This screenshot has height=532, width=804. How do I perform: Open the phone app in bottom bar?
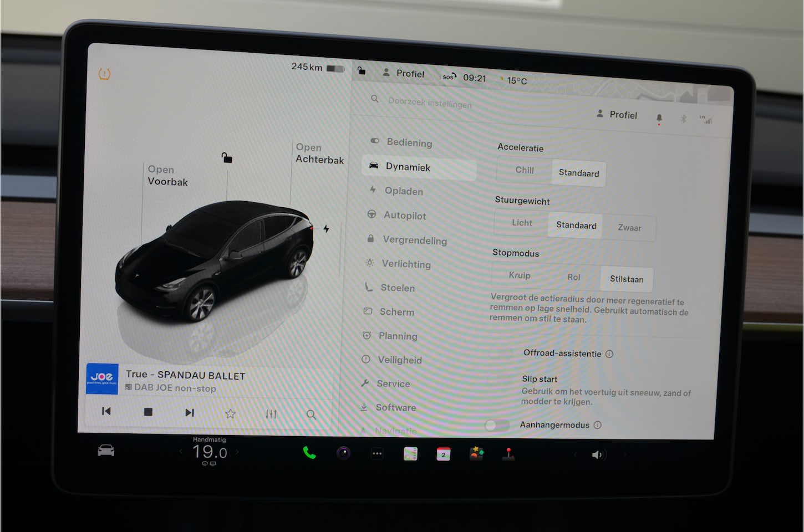pos(309,453)
